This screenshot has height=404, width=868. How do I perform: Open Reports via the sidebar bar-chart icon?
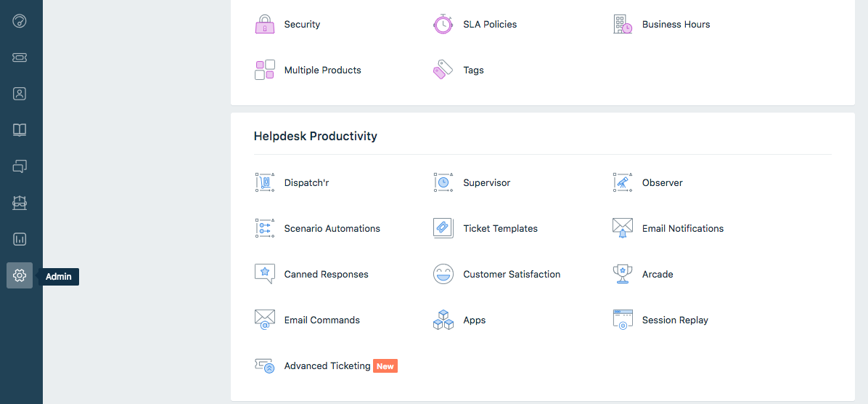click(x=20, y=239)
